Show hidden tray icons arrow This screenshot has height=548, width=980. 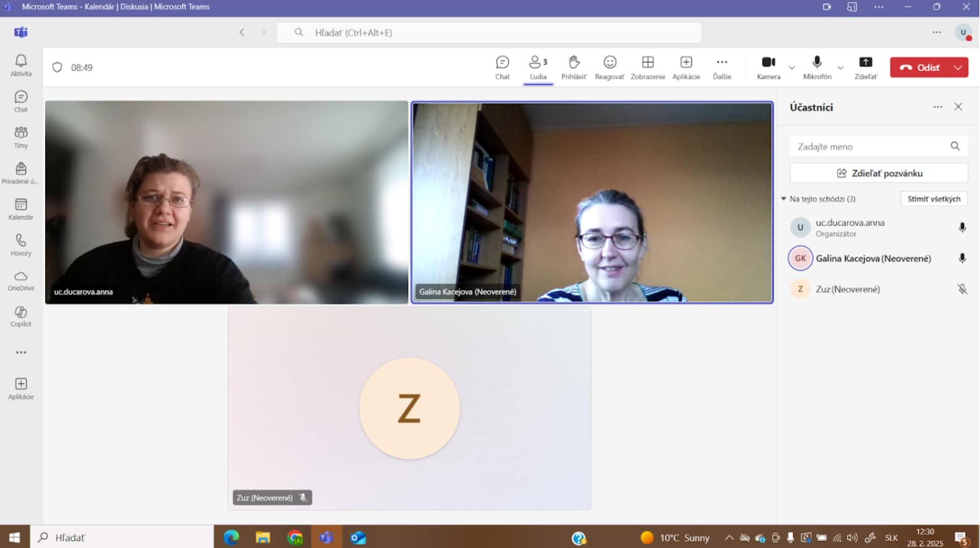click(729, 537)
